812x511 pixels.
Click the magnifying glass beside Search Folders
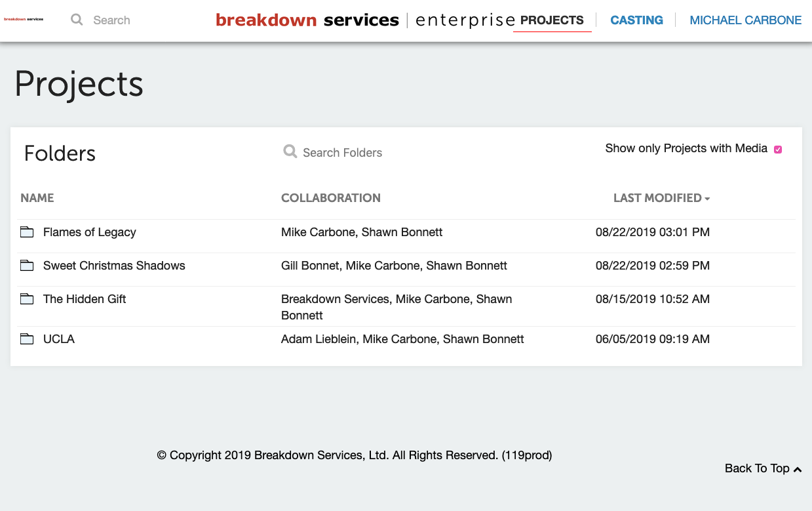(x=290, y=152)
